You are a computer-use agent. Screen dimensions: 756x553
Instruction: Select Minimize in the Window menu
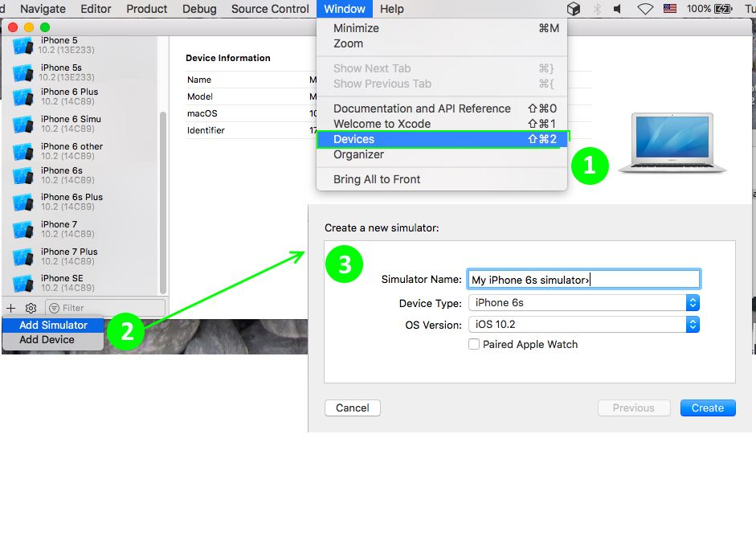(442, 28)
